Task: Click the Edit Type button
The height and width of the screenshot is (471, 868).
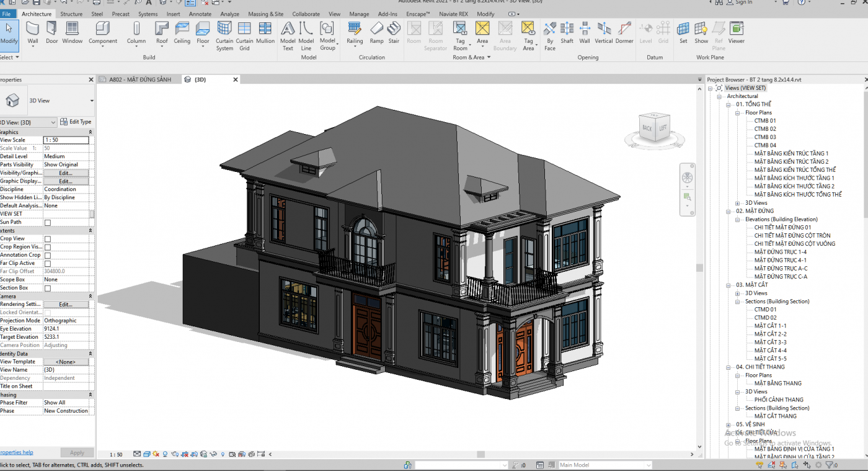Action: (76, 122)
